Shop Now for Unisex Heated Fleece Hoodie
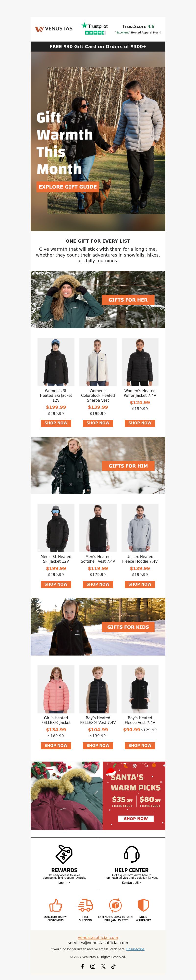Screen dimensions: 196x980 140,584
